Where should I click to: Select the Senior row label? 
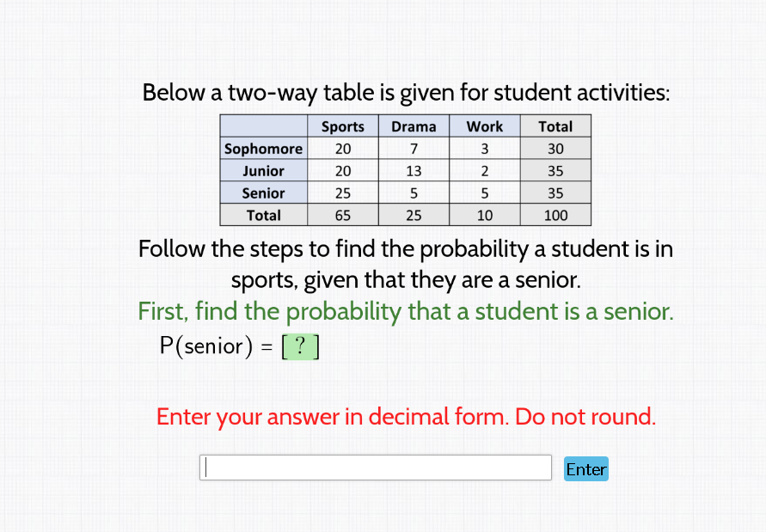tap(262, 193)
